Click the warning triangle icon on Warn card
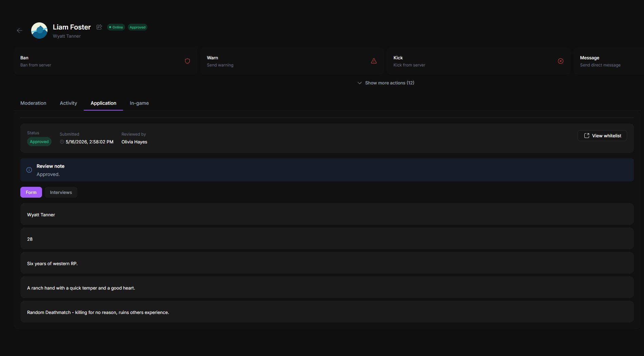Image resolution: width=644 pixels, height=356 pixels. tap(374, 61)
